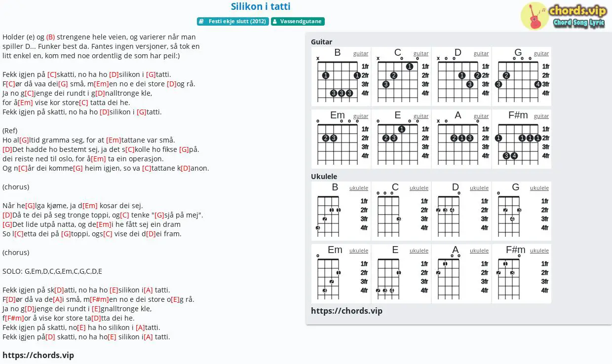Click the first (chorus) label
The width and height of the screenshot is (612, 364).
(x=16, y=187)
